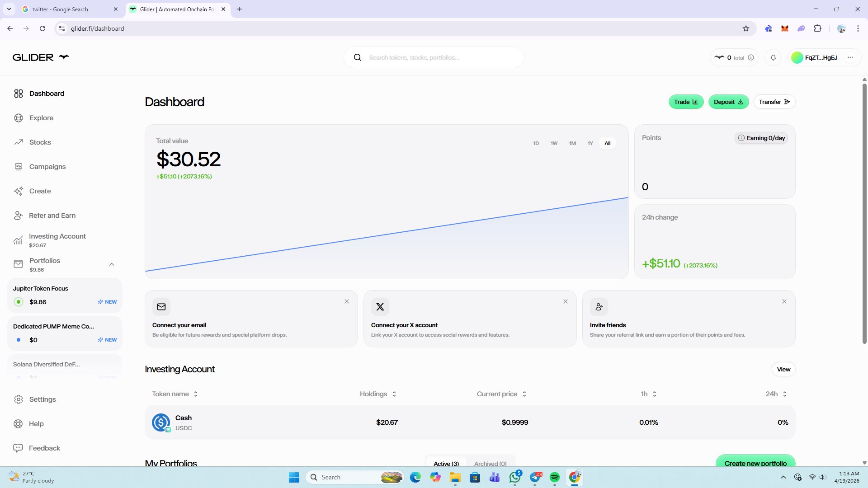Switch to the Archived (0) tab

(490, 464)
